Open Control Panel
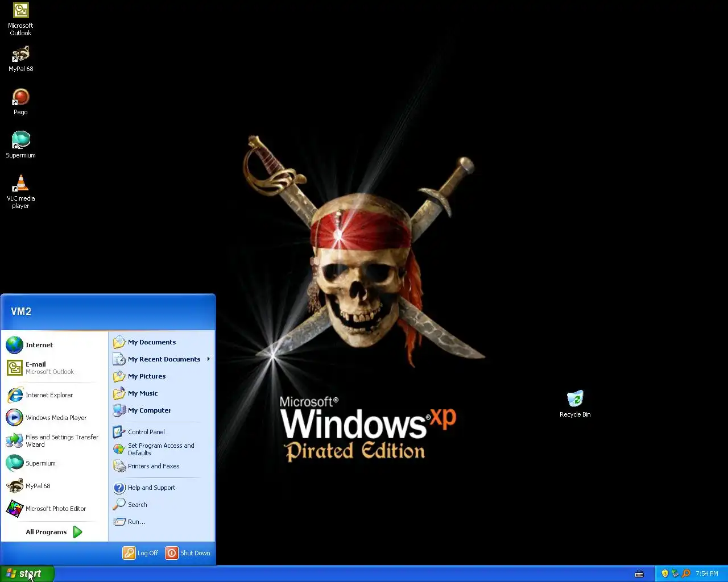The image size is (728, 582). click(x=162, y=432)
